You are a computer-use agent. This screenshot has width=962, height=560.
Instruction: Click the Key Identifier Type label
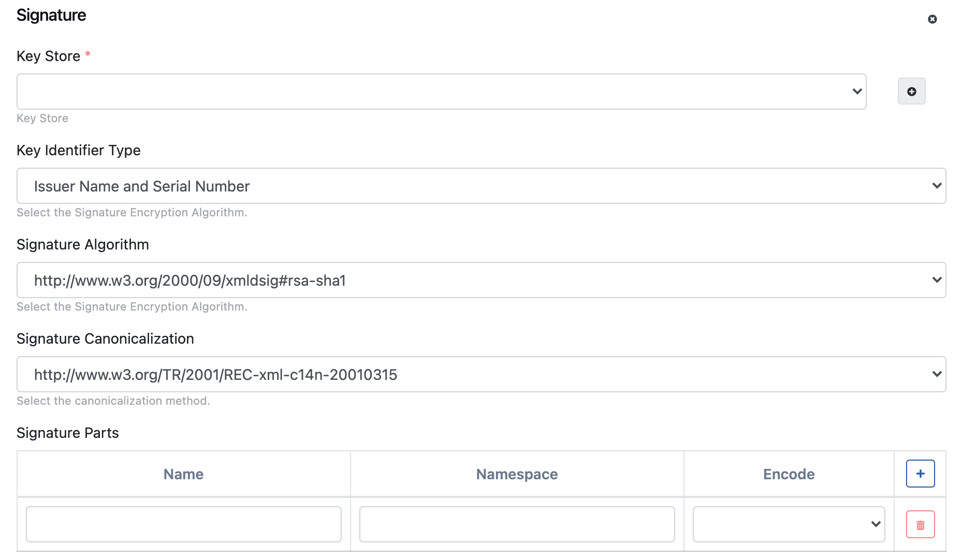pyautogui.click(x=79, y=150)
